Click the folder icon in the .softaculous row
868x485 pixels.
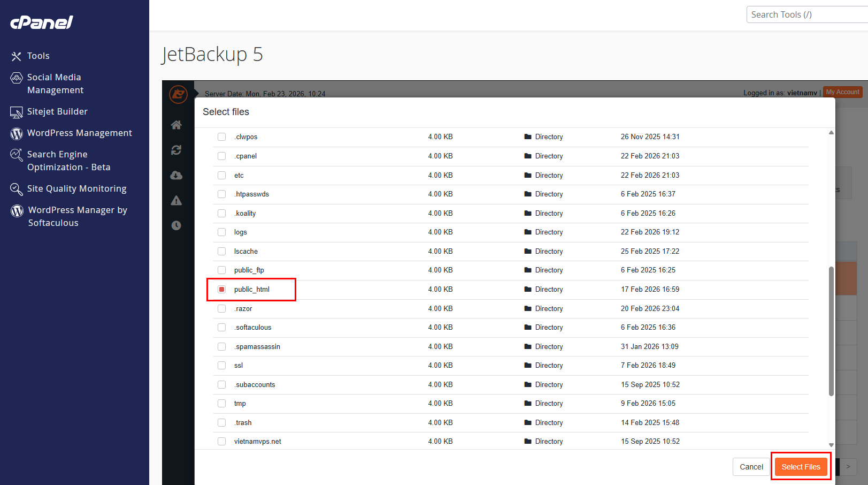[x=528, y=328]
